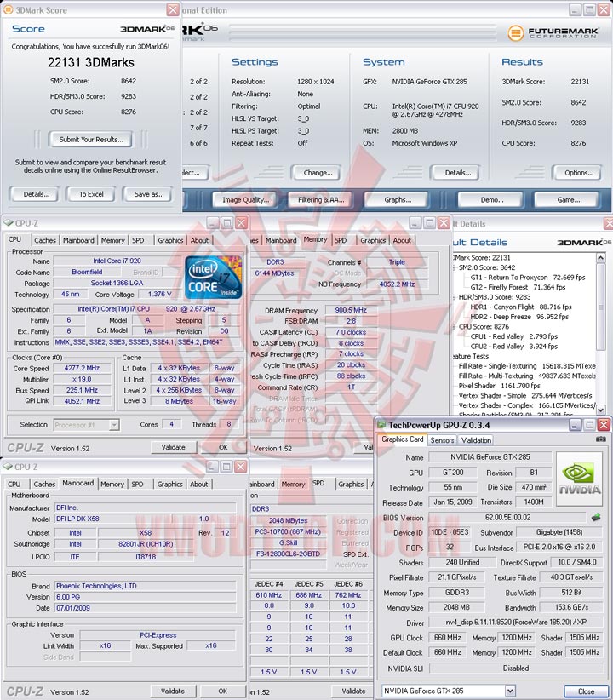This screenshot has width=613, height=700.
Task: Switch to Caches tab in top CPU-Z
Action: coord(45,240)
